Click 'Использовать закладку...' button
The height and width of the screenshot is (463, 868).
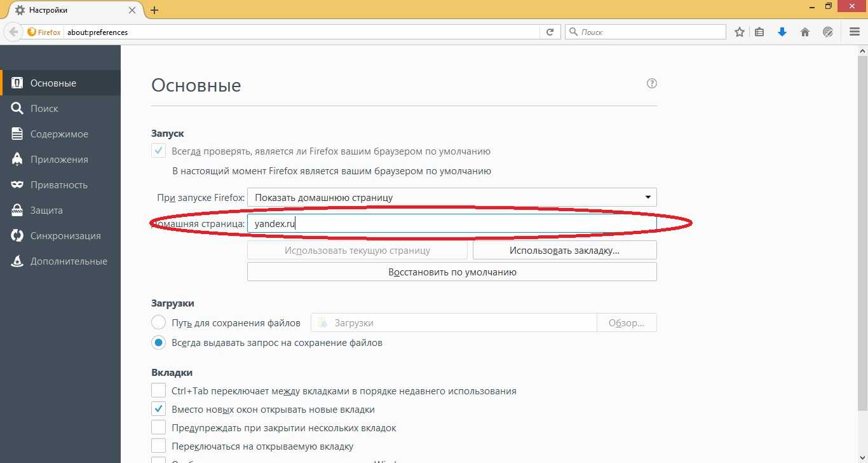(x=564, y=251)
